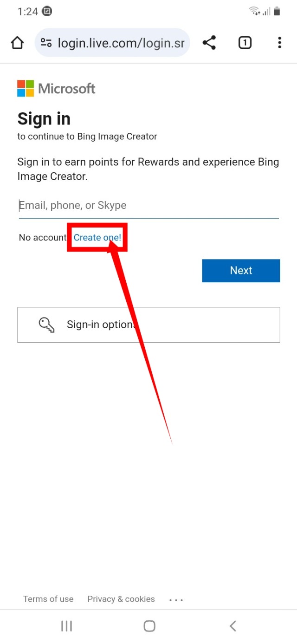Click the "Create one!" link
Screen dimensions: 297x644
point(97,238)
